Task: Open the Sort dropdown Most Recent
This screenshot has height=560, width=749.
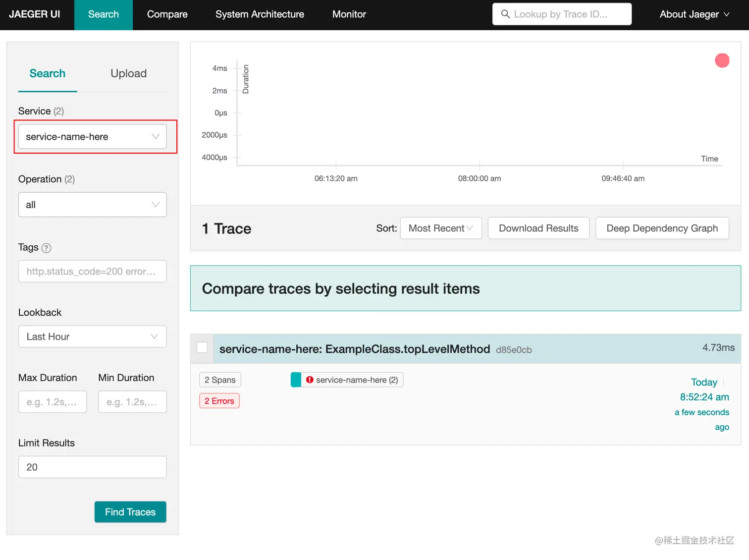Action: click(x=441, y=228)
